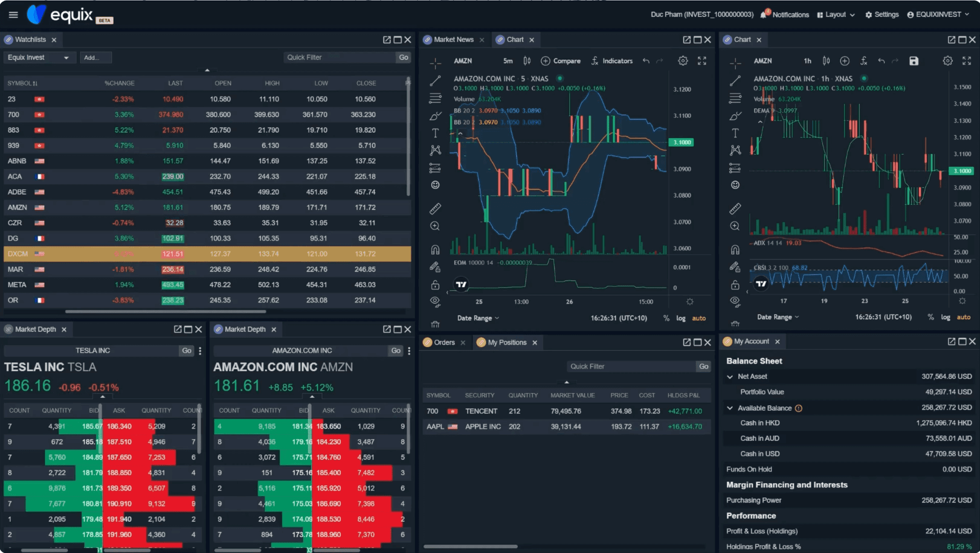
Task: Switch to Orders tab
Action: [x=444, y=343]
